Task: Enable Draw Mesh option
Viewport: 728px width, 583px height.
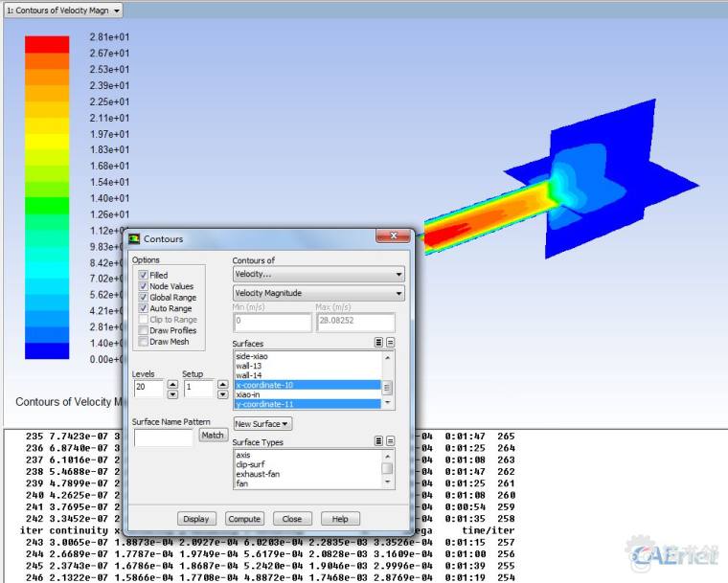Action: point(144,342)
